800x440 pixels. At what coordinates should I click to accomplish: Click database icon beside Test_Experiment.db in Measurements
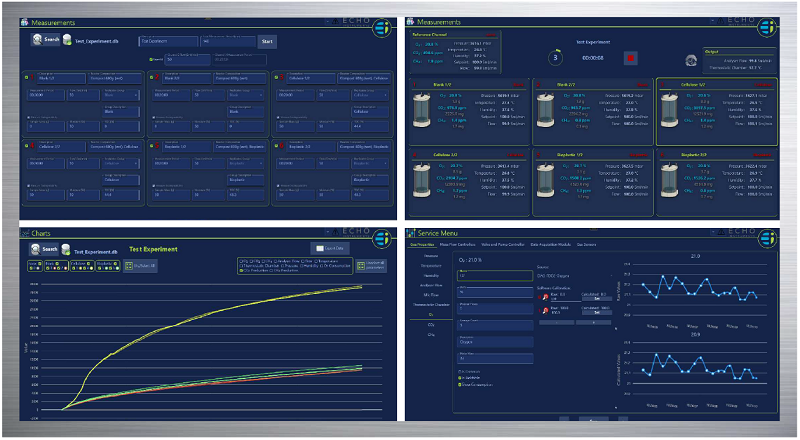68,40
